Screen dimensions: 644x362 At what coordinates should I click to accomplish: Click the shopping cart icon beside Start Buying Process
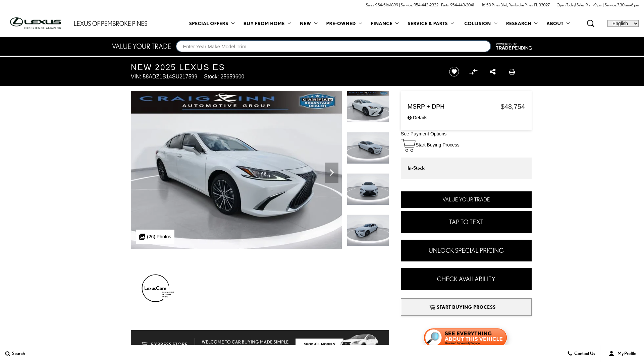[x=408, y=145]
